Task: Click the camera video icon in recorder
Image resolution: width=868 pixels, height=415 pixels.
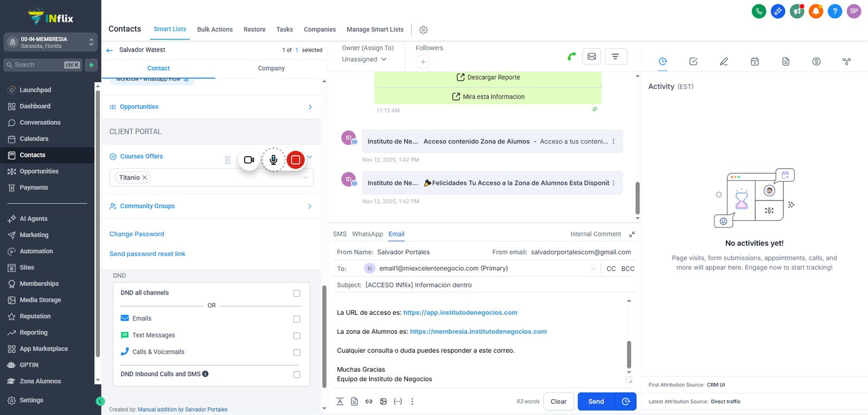Action: pos(249,159)
